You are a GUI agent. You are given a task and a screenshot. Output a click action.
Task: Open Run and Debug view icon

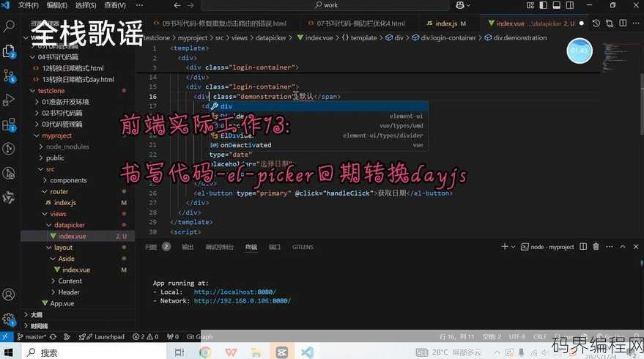[x=9, y=100]
